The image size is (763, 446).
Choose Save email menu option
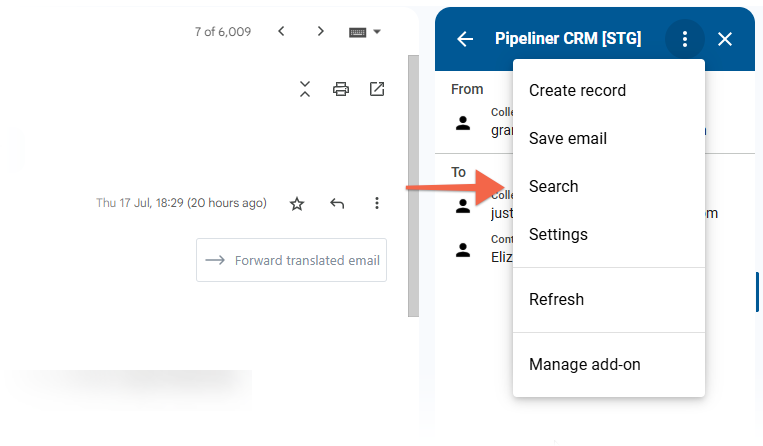tap(567, 138)
